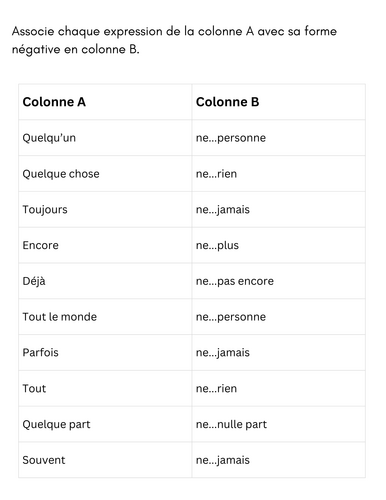This screenshot has width=386, height=500.
Task: Click the Encore cell in Colonne A
Action: tap(105, 245)
